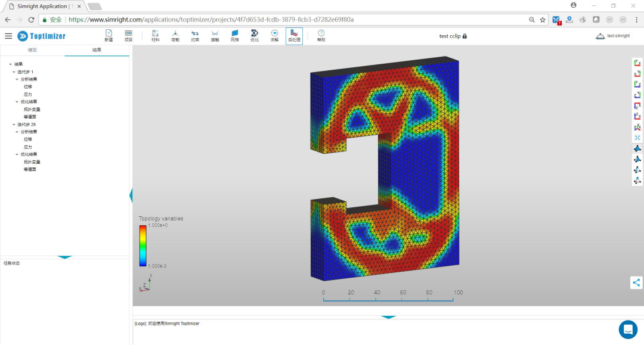Set view to YZ plane, Z pointing right
The image size is (644, 345).
coord(637,84)
